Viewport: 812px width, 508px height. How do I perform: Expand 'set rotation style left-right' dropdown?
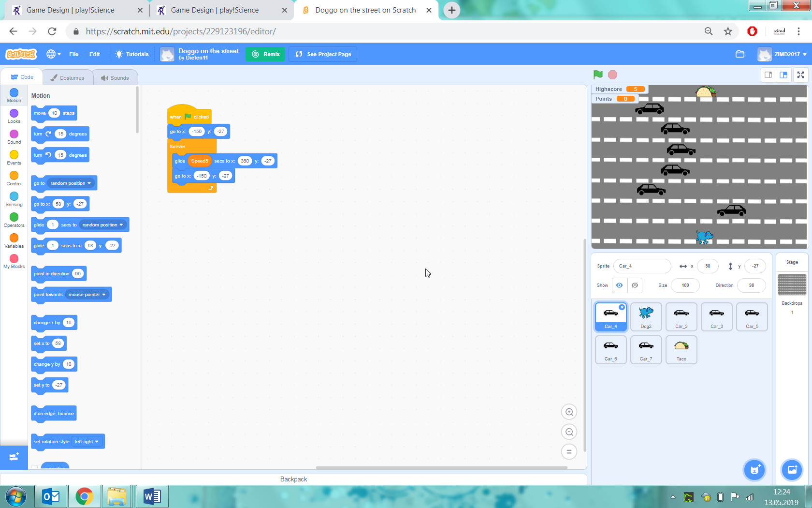click(87, 442)
